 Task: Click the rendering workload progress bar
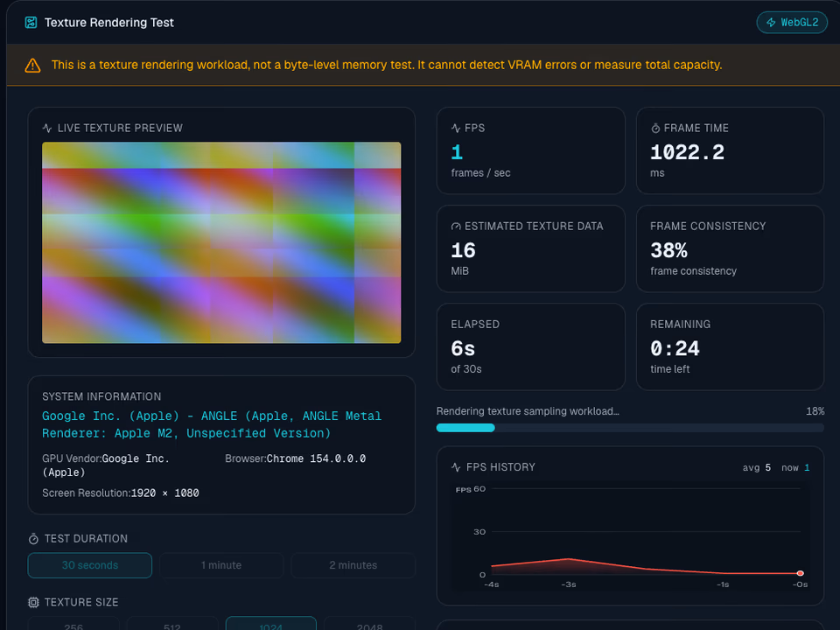pos(630,428)
